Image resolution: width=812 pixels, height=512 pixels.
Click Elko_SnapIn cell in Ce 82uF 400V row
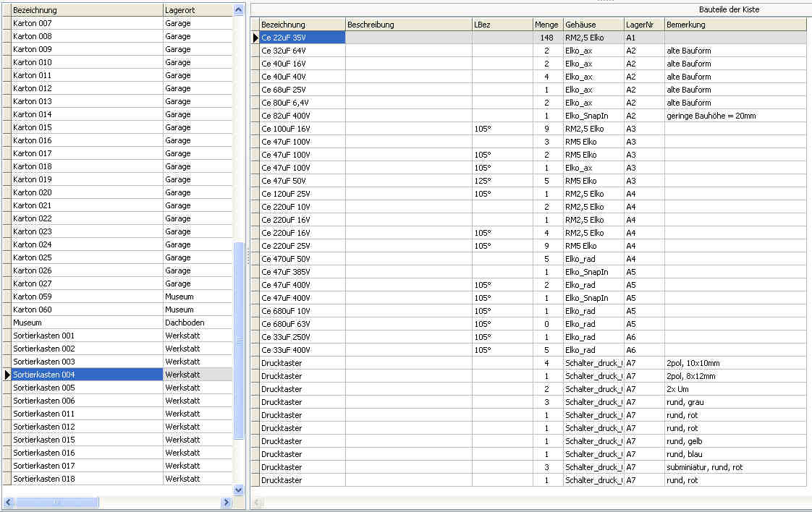point(593,116)
